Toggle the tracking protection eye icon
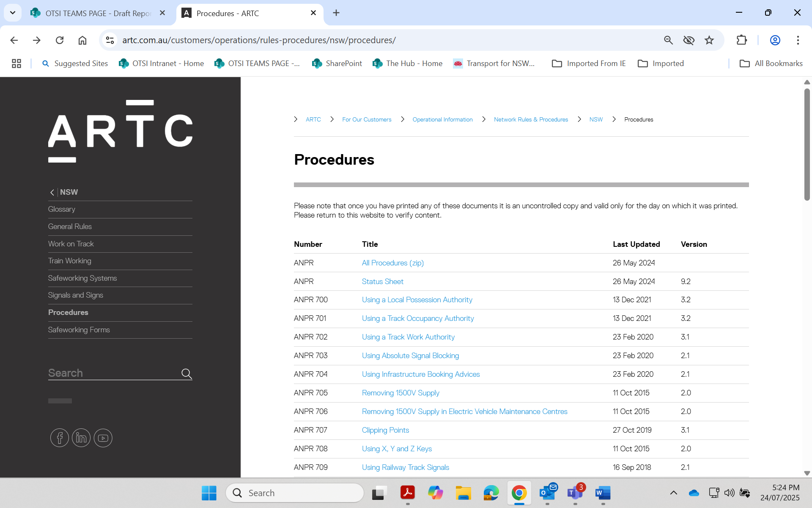 [689, 40]
